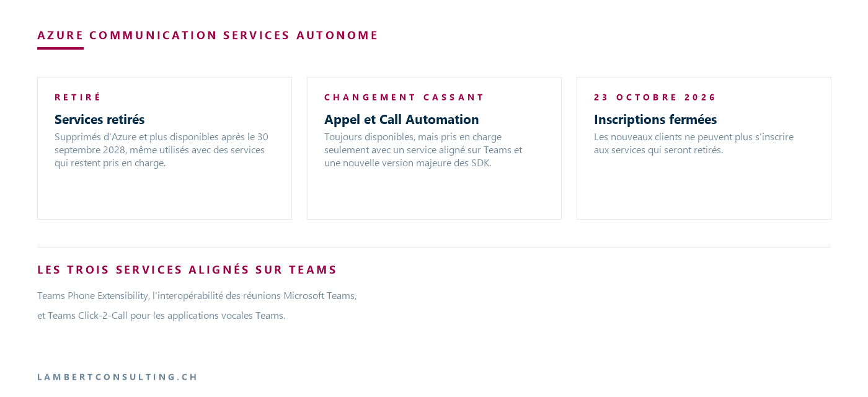Viewport: 868px width, 397px height.
Task: Click the 'Inscriptions fermées' card title
Action: [x=655, y=119]
